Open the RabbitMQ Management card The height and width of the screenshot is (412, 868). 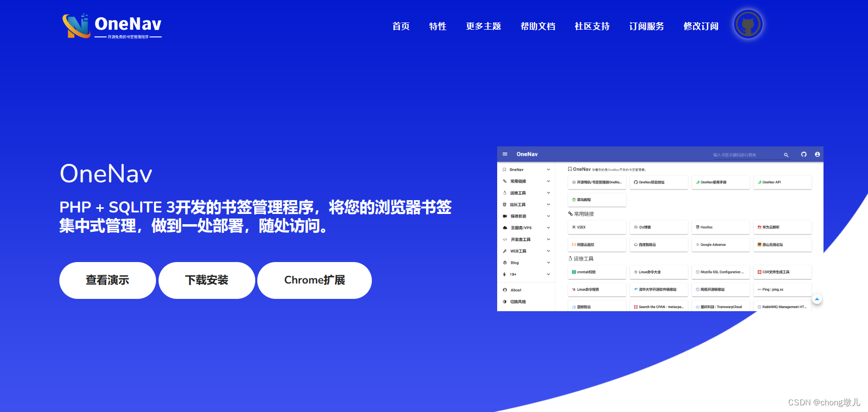pos(783,307)
